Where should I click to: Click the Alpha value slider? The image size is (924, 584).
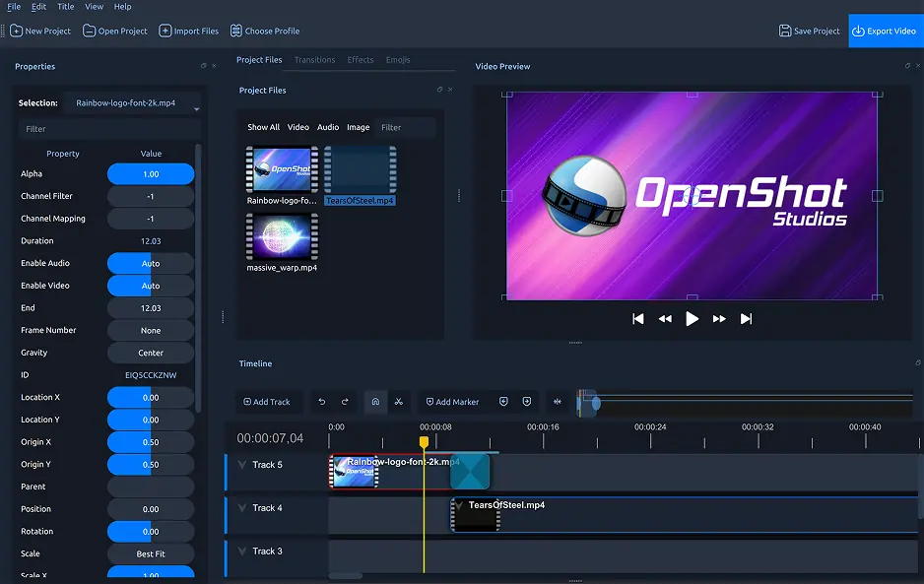click(151, 174)
